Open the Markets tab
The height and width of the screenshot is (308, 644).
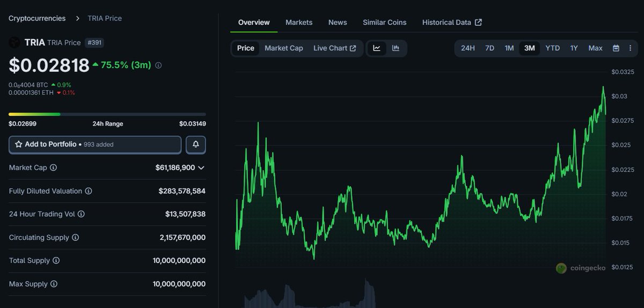299,23
